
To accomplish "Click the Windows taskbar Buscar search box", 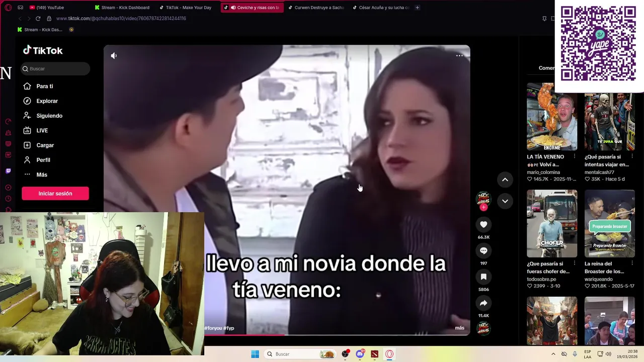I will 300,354.
